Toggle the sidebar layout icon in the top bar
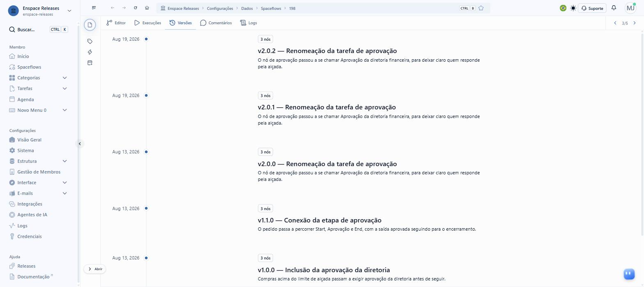This screenshot has width=644, height=287. click(x=94, y=8)
